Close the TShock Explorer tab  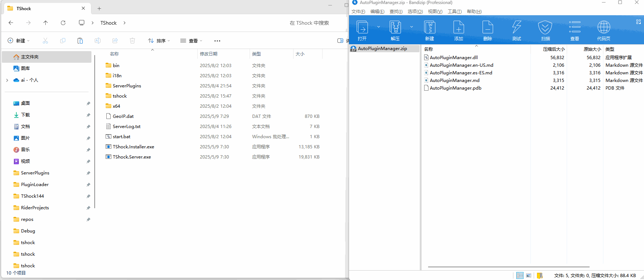tap(83, 8)
